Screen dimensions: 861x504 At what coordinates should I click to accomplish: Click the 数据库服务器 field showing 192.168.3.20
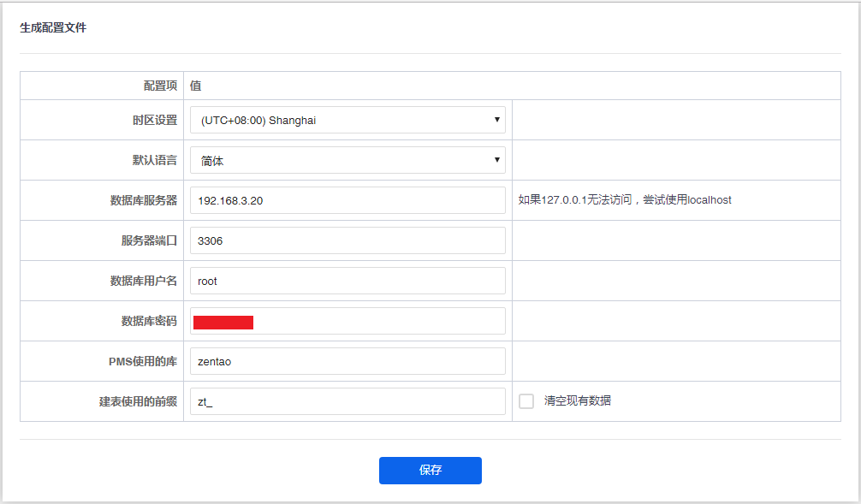pos(347,200)
